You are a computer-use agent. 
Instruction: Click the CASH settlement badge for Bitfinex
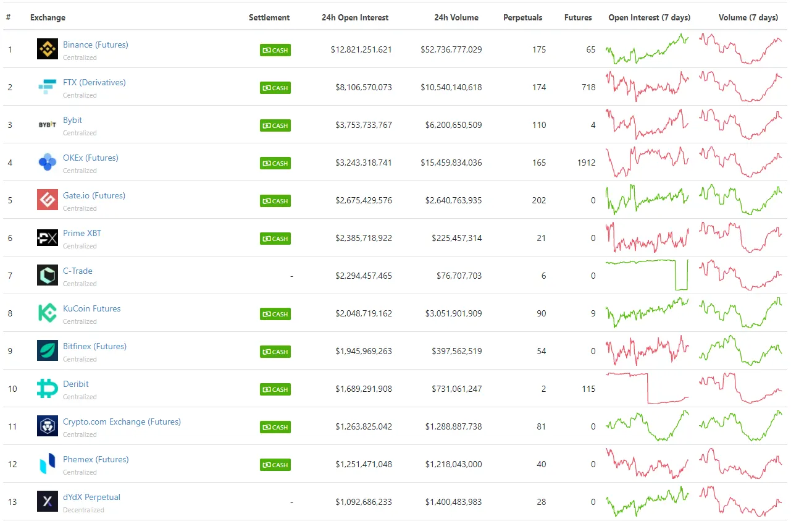click(275, 352)
